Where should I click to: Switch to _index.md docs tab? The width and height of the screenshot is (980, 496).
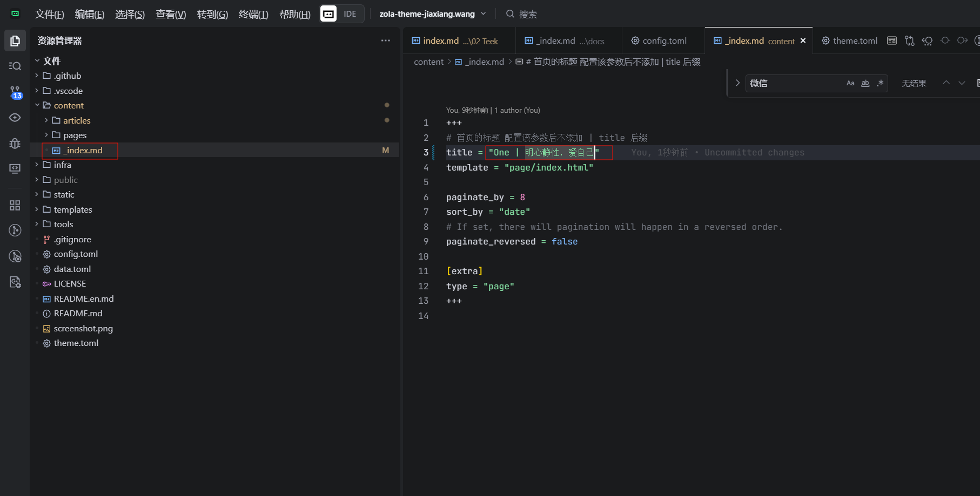point(569,40)
